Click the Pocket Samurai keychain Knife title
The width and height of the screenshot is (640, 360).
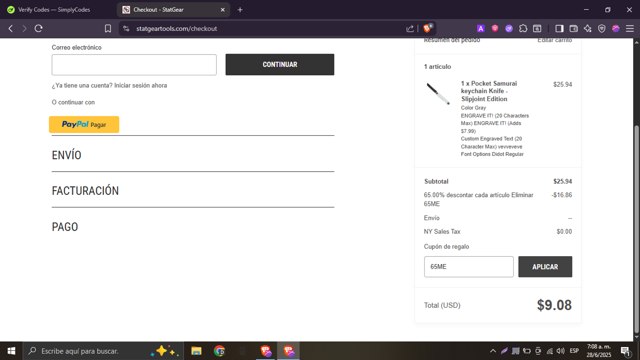489,91
